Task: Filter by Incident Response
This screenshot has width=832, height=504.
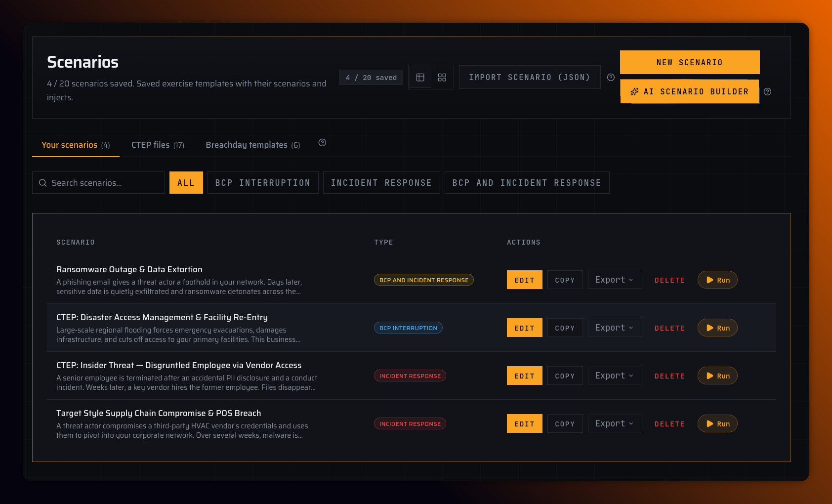Action: tap(381, 183)
